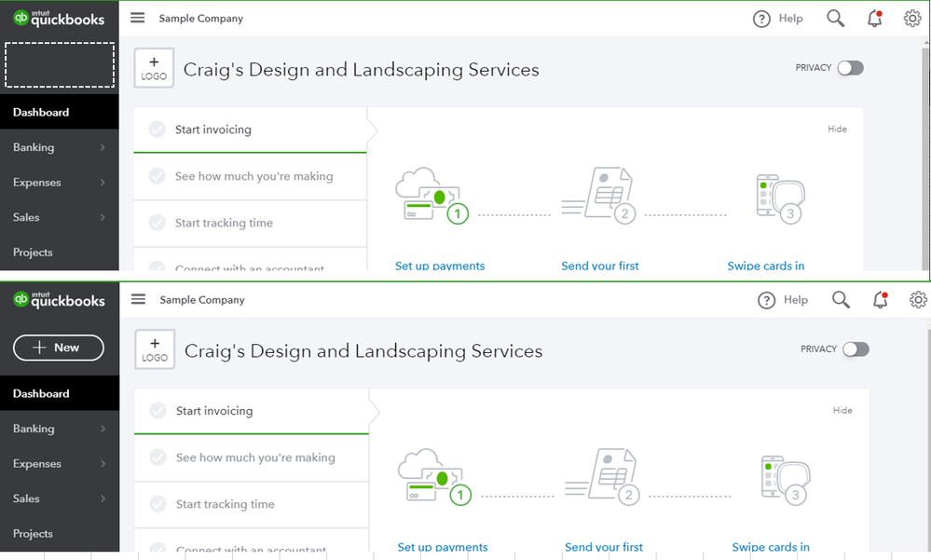Open Help in the top screenshot
The width and height of the screenshot is (931, 560).
[x=778, y=19]
